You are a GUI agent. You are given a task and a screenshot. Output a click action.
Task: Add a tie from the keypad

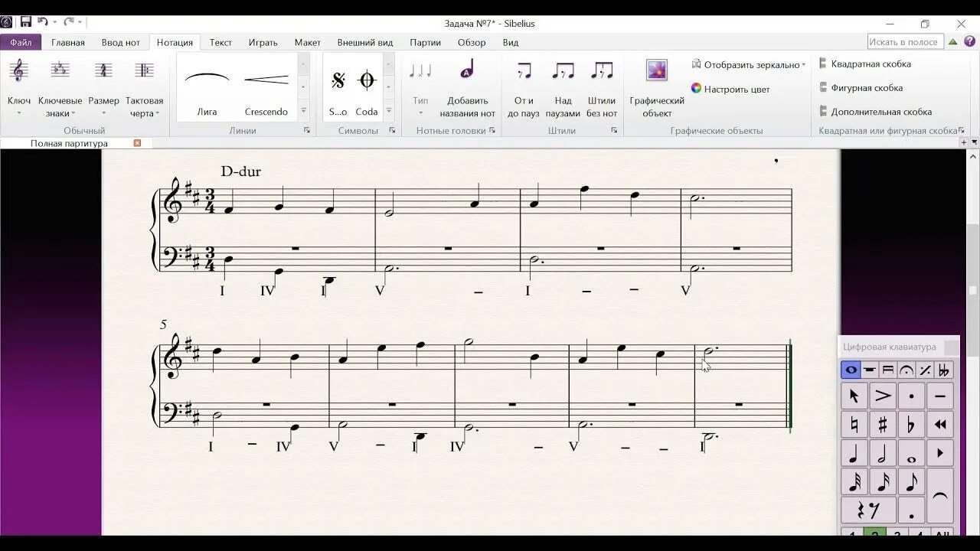click(x=939, y=496)
